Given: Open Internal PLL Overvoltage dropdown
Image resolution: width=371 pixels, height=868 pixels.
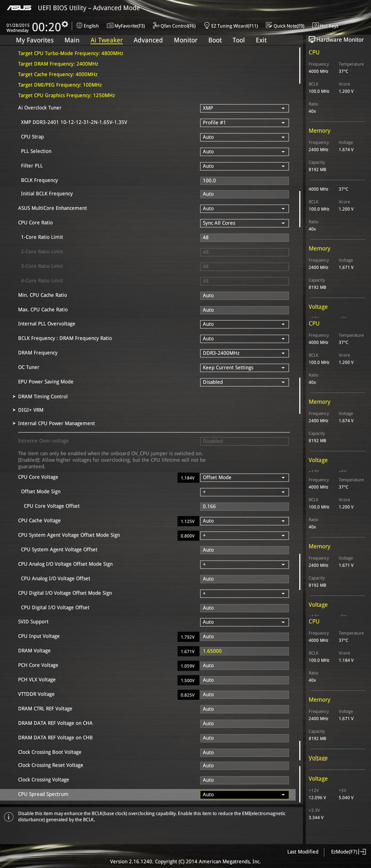Looking at the screenshot, I should tap(245, 324).
